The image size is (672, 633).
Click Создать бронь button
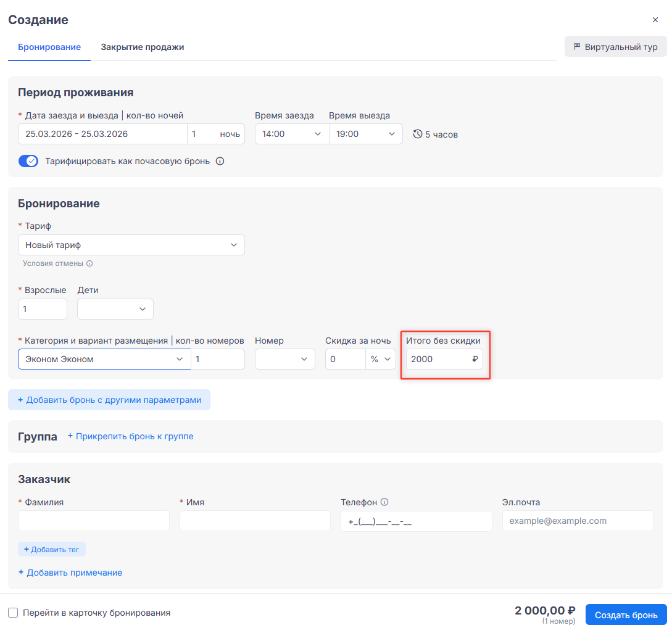626,615
